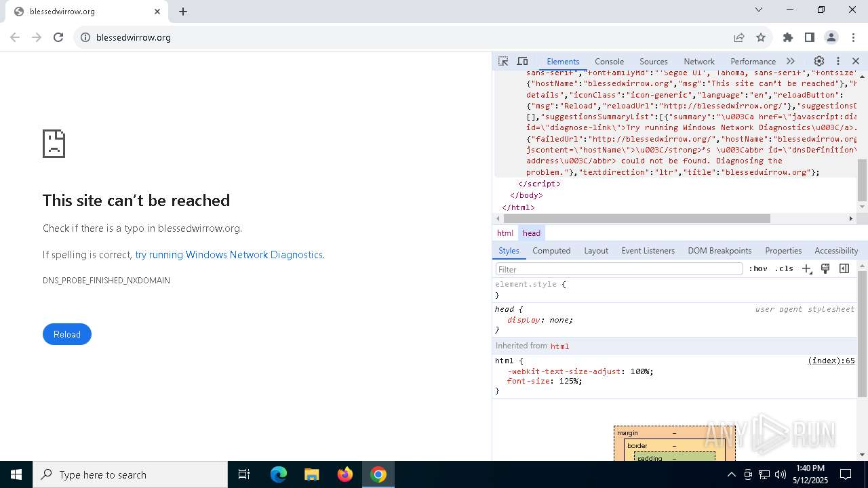868x488 pixels.
Task: Toggle the :hov element state button
Action: pyautogui.click(x=758, y=268)
